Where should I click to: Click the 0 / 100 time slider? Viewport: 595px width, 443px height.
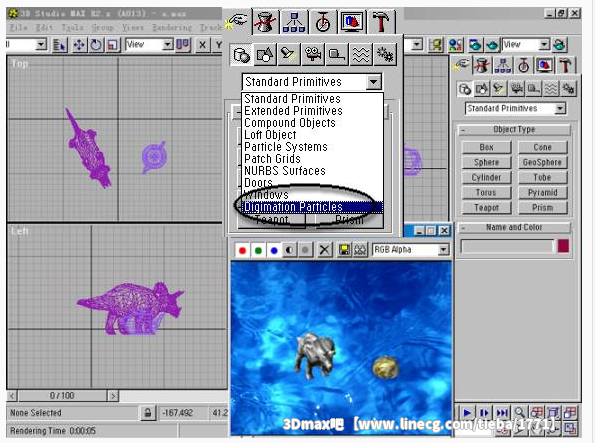[x=62, y=396]
